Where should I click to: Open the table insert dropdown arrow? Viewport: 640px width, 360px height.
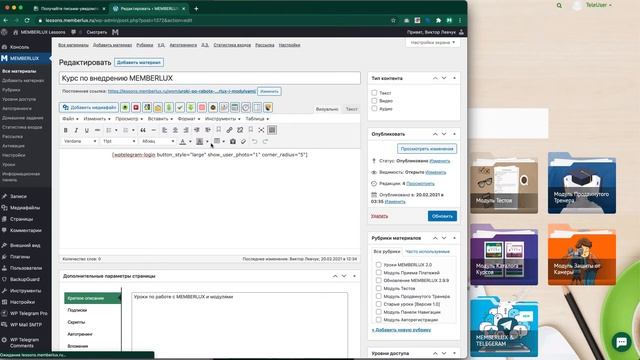click(x=224, y=142)
